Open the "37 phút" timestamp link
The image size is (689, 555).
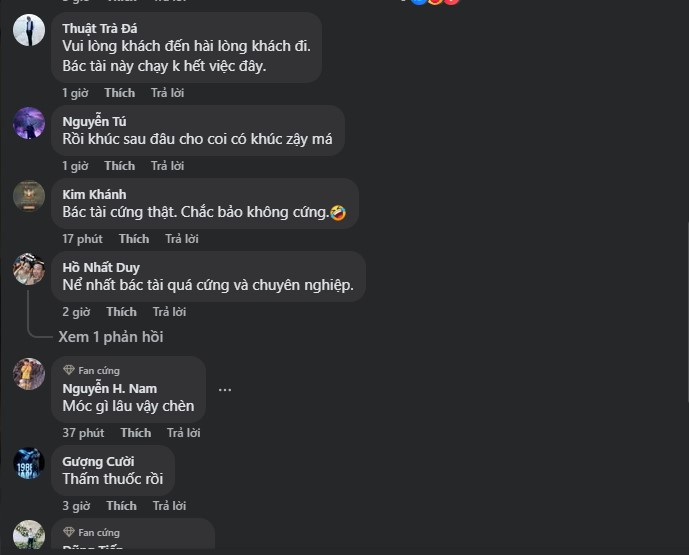coord(83,433)
